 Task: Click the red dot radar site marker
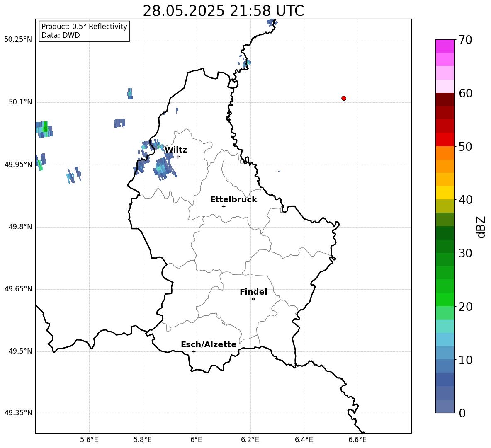(344, 98)
